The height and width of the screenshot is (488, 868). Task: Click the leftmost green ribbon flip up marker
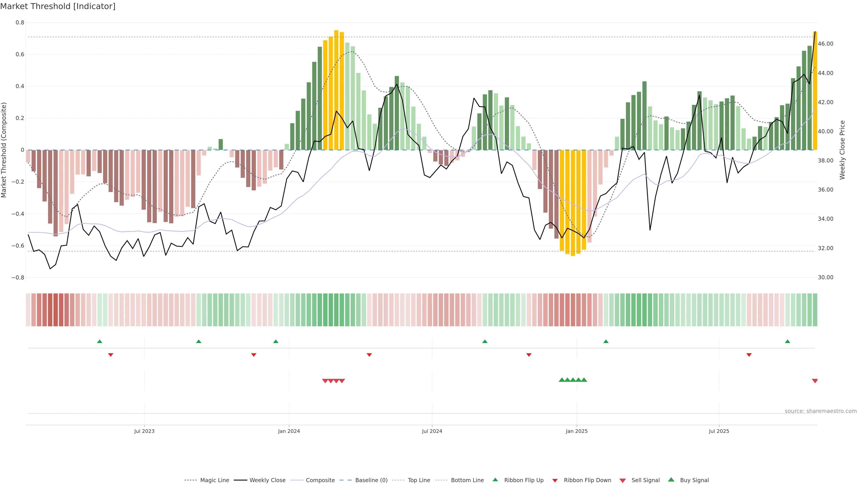point(99,342)
